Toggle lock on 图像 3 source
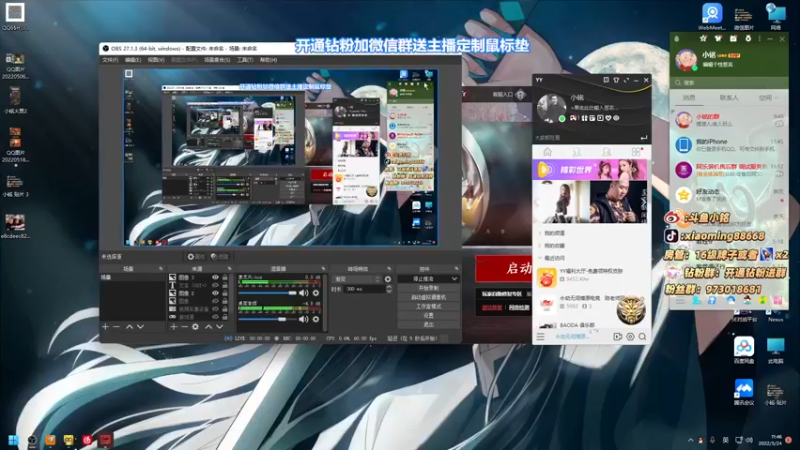 tap(224, 278)
